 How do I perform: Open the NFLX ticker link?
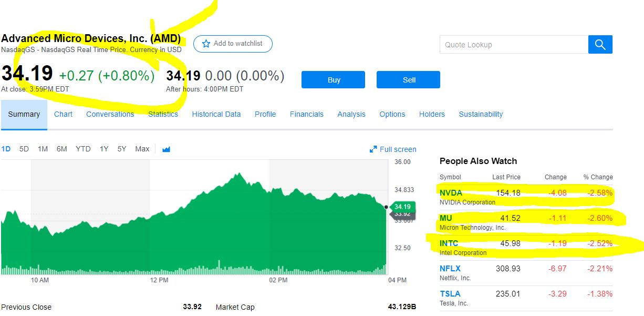(450, 269)
